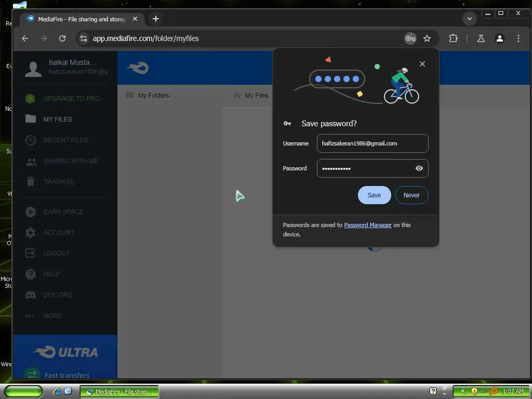This screenshot has height=399, width=532.
Task: Click the haikal Musta... account name
Action: coord(72,62)
